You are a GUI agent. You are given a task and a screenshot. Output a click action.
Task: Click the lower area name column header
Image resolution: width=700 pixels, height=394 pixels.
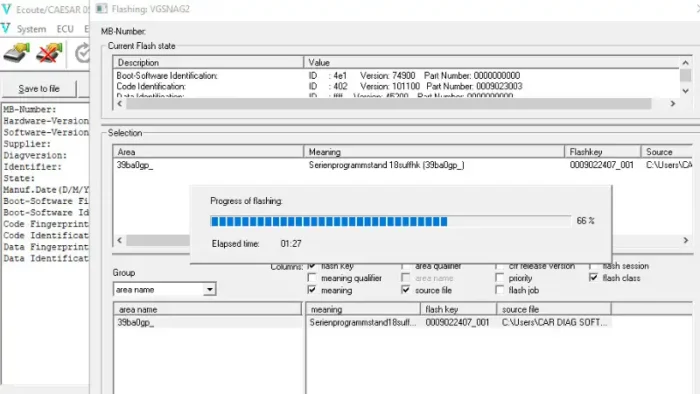pyautogui.click(x=208, y=309)
